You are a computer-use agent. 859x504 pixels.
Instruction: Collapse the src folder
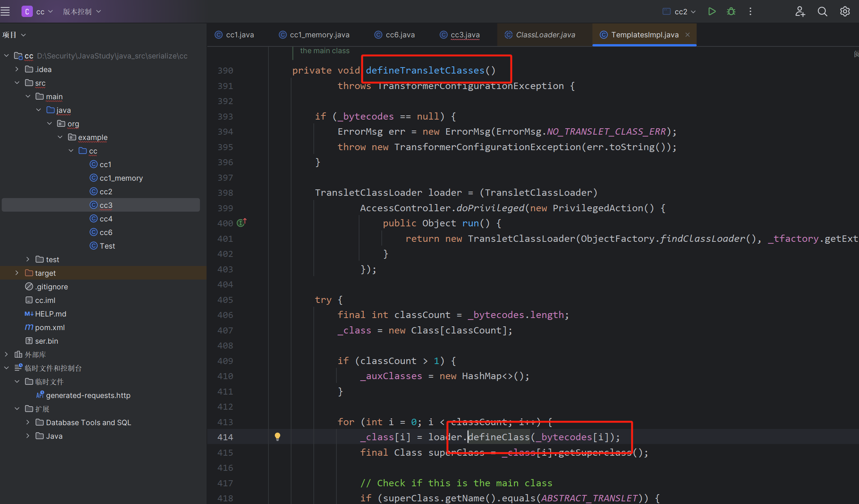(x=17, y=83)
